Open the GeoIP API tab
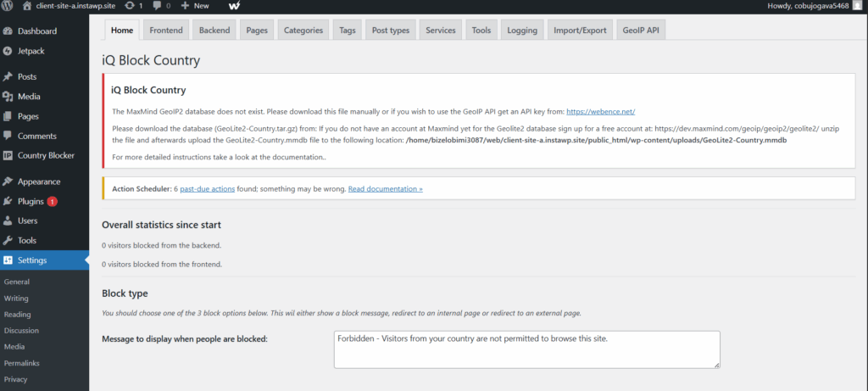Image resolution: width=868 pixels, height=391 pixels. coord(641,31)
